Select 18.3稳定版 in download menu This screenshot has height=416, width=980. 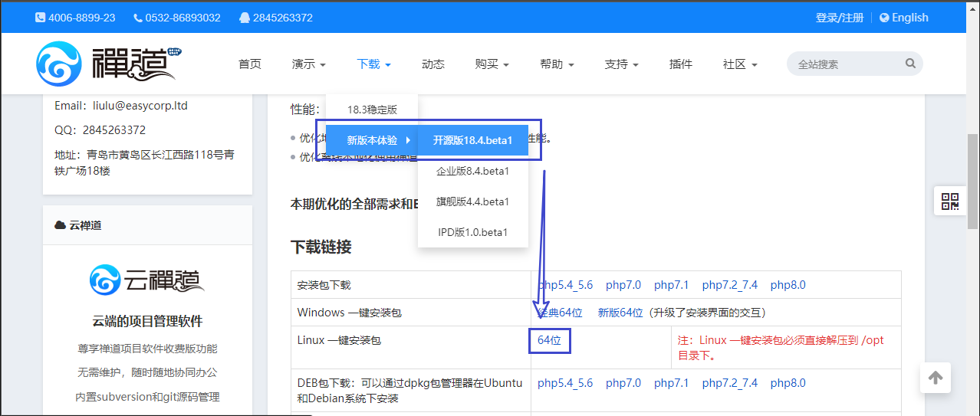372,110
